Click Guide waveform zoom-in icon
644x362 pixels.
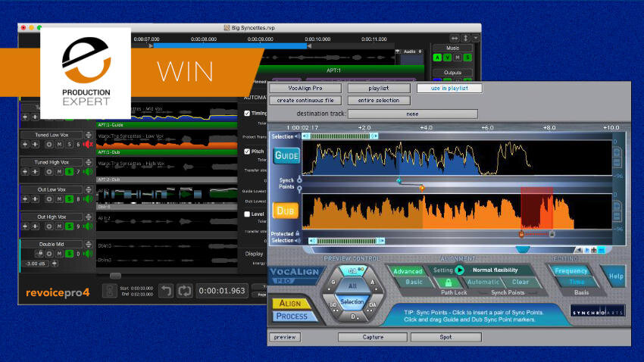(x=617, y=153)
